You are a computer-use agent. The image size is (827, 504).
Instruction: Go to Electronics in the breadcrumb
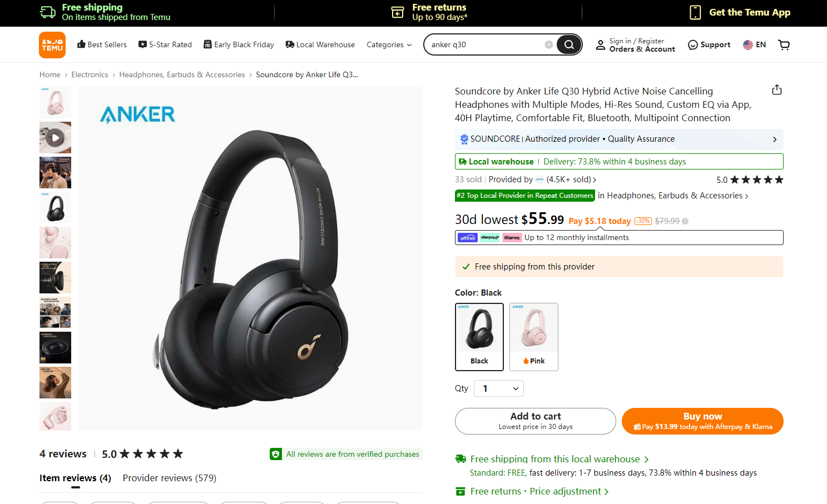[90, 74]
